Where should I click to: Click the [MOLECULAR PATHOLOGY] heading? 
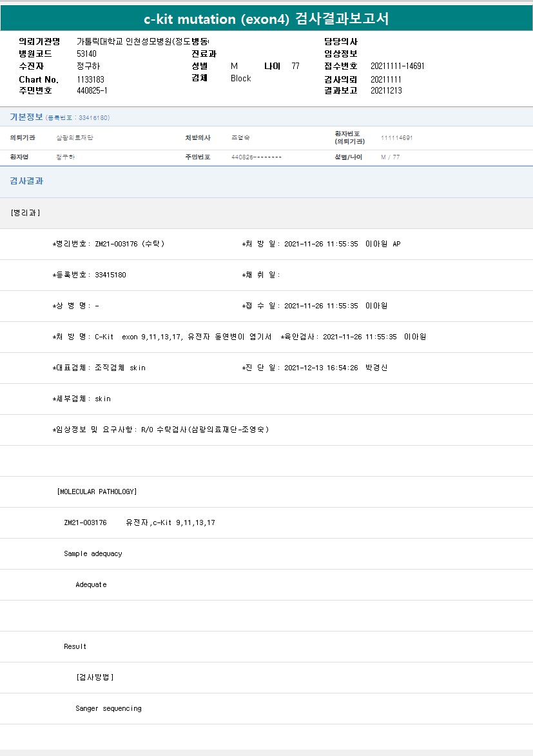(x=97, y=492)
